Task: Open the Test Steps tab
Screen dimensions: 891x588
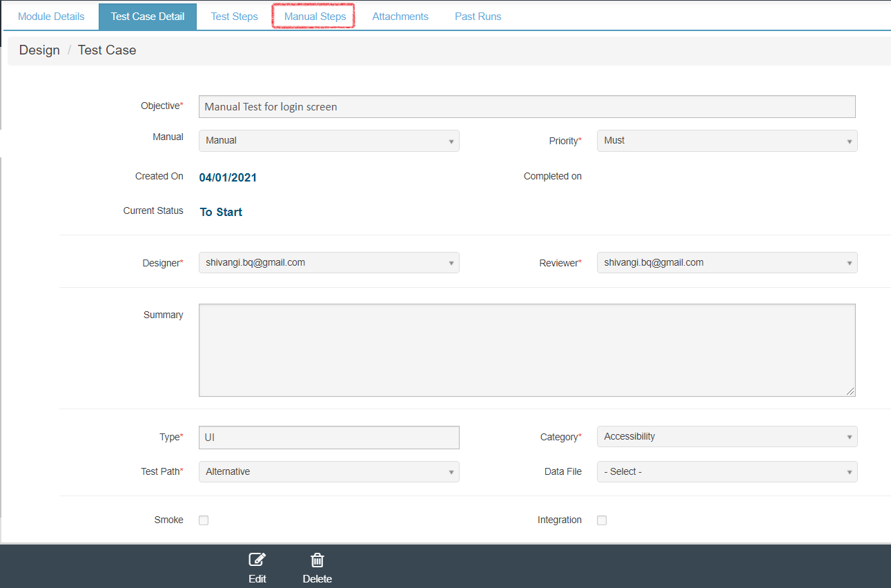Action: (235, 17)
